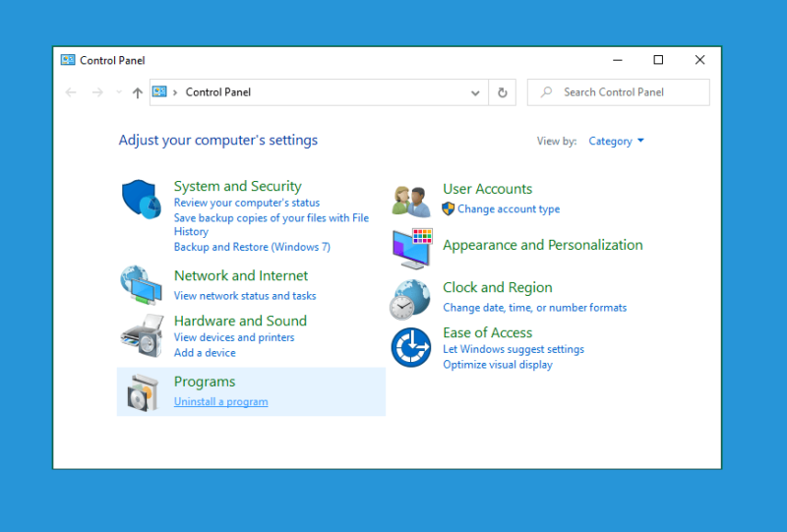This screenshot has height=532, width=787.
Task: Open the System and Security category
Action: (237, 186)
